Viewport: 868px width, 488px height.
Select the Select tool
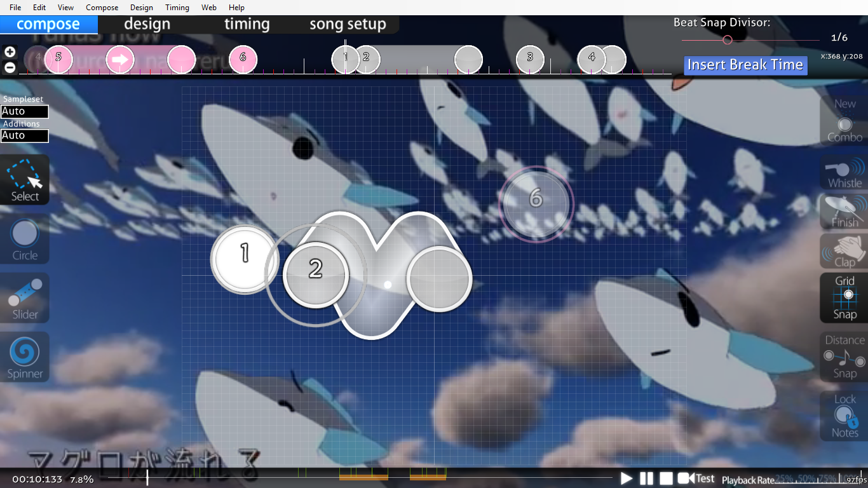point(25,179)
